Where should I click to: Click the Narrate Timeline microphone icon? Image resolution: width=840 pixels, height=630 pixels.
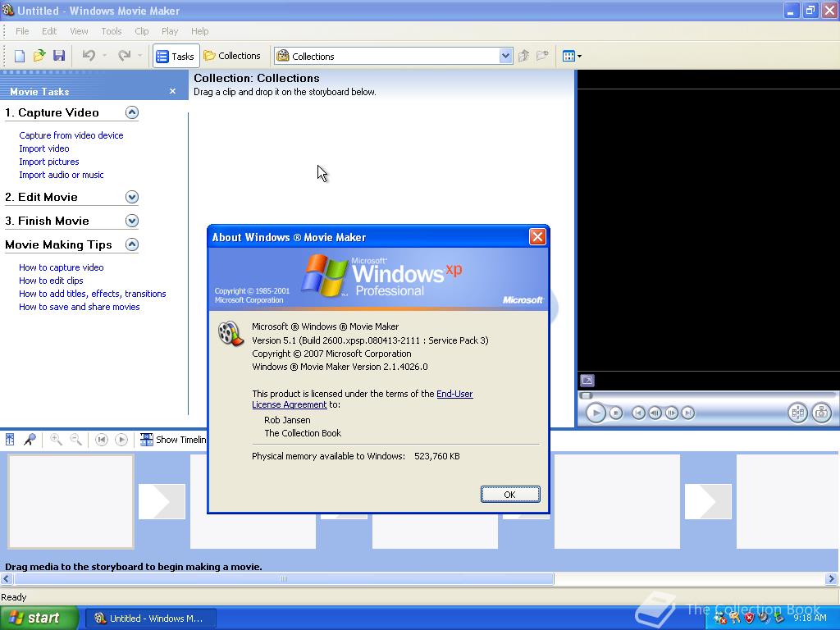(30, 440)
